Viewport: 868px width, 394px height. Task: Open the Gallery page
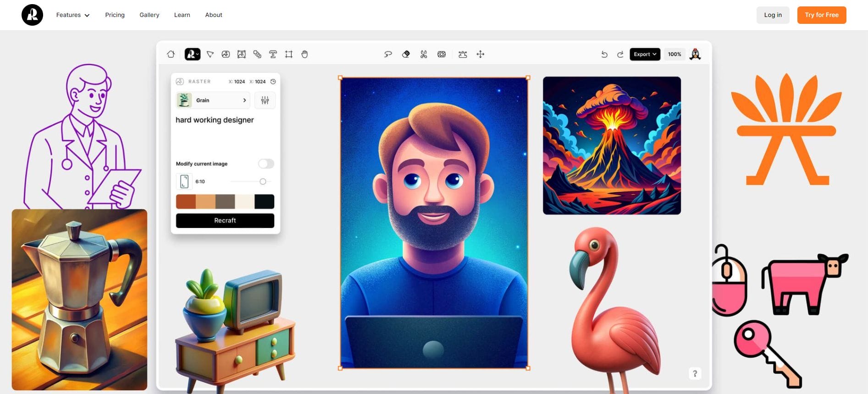point(149,15)
